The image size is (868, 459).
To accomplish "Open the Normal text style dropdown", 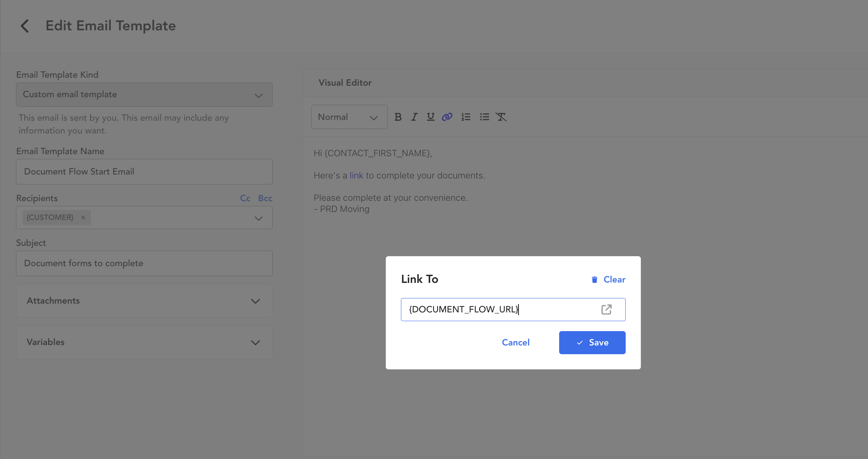I will [x=349, y=117].
